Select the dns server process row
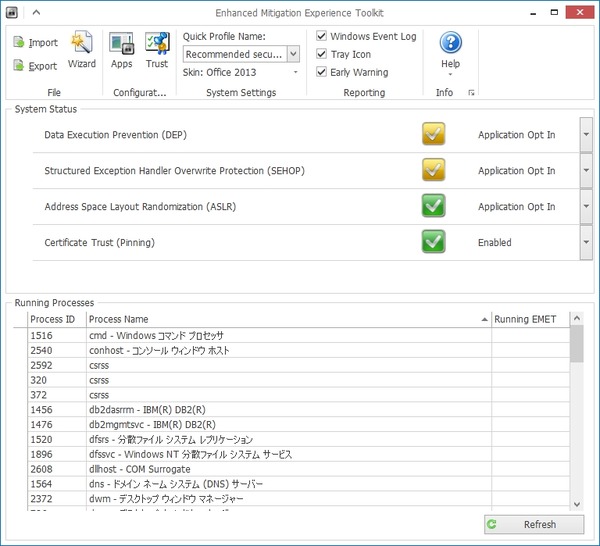The height and width of the screenshot is (546, 600). [x=298, y=484]
